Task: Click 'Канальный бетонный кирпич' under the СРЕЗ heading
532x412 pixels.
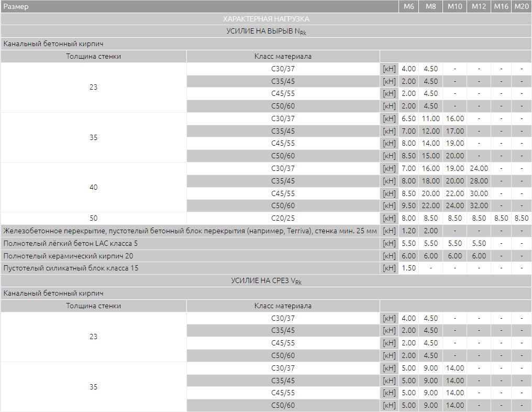Action: coord(53,293)
